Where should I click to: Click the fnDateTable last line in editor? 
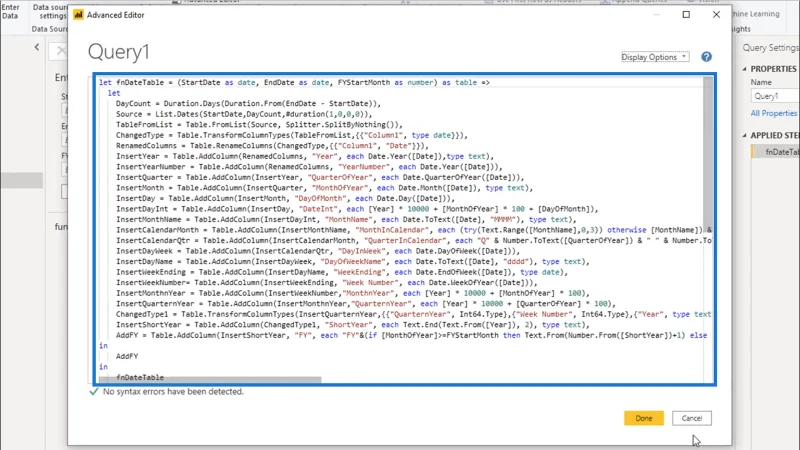point(140,377)
